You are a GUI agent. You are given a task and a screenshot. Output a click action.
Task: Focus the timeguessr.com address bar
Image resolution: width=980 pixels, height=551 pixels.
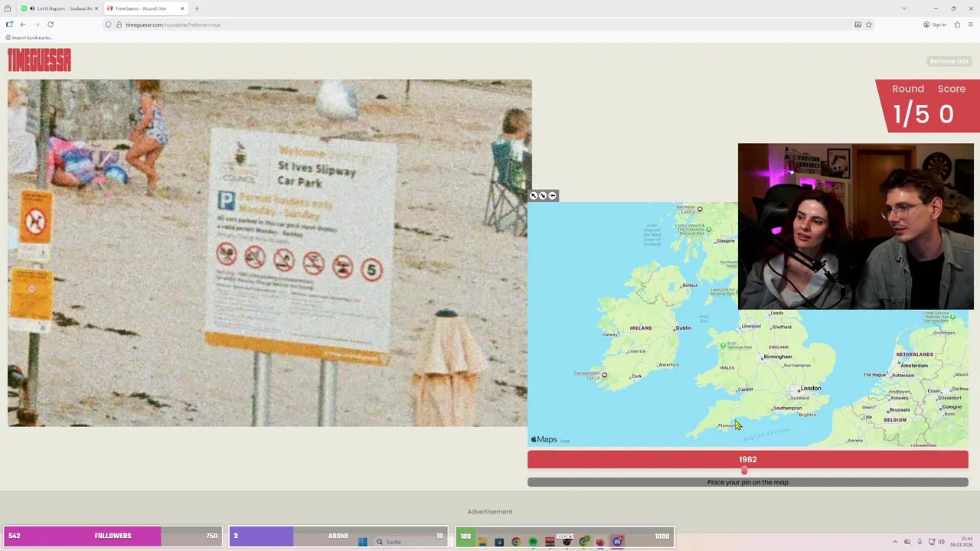[x=490, y=24]
